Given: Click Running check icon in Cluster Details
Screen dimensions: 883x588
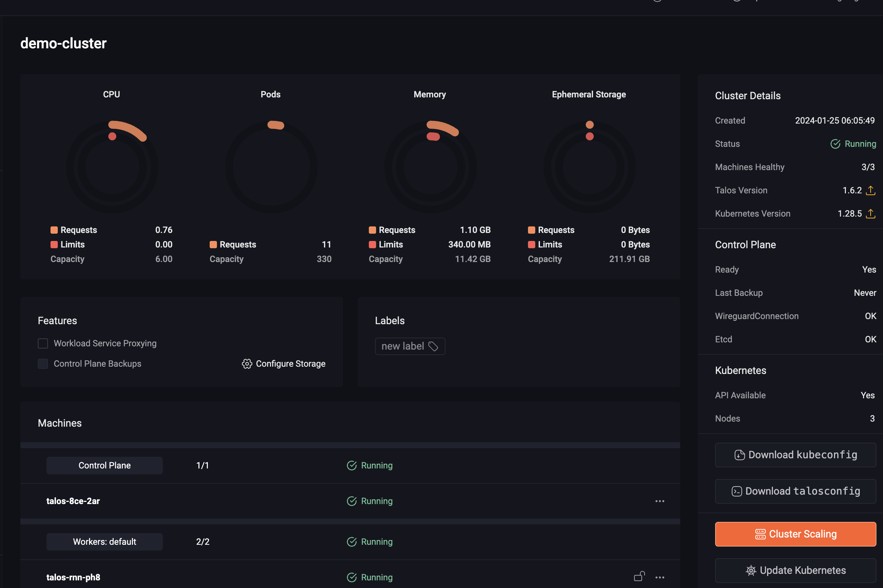Looking at the screenshot, I should click(x=835, y=144).
